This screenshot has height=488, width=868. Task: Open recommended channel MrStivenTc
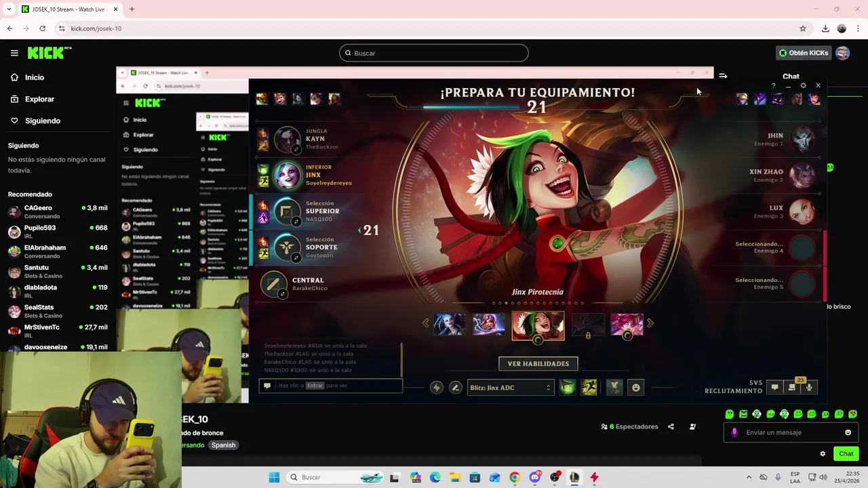click(58, 331)
